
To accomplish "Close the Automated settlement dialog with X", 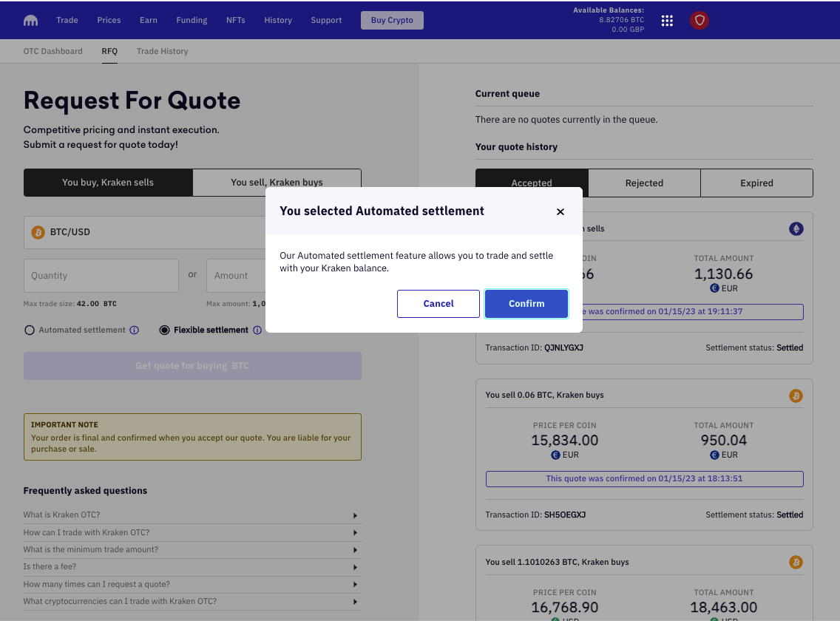I will coord(560,212).
